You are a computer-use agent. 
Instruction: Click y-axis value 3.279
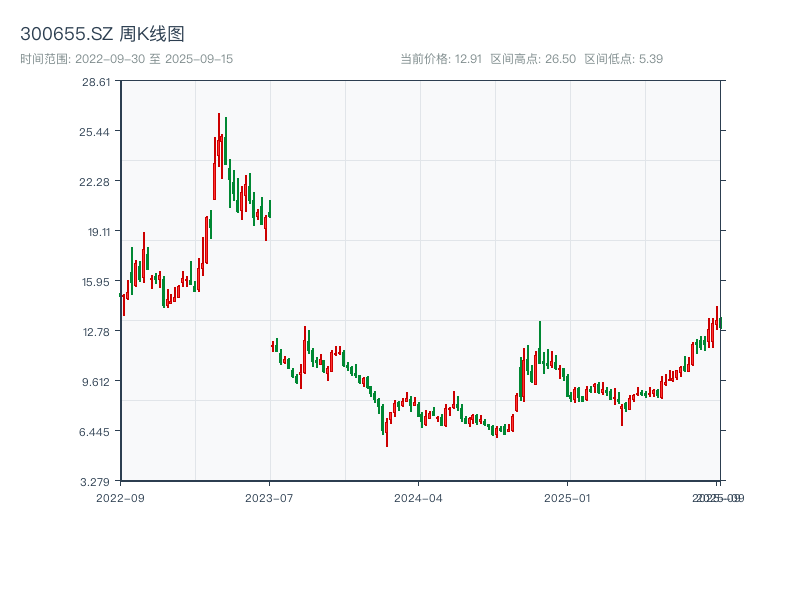click(95, 482)
